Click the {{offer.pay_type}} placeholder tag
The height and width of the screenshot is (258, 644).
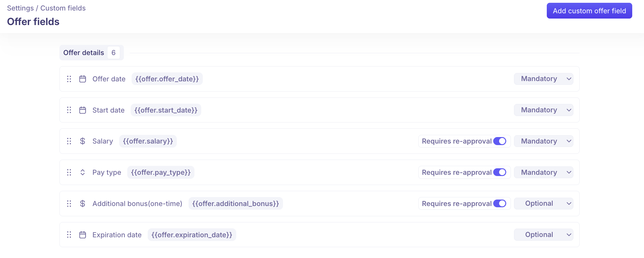click(x=161, y=172)
